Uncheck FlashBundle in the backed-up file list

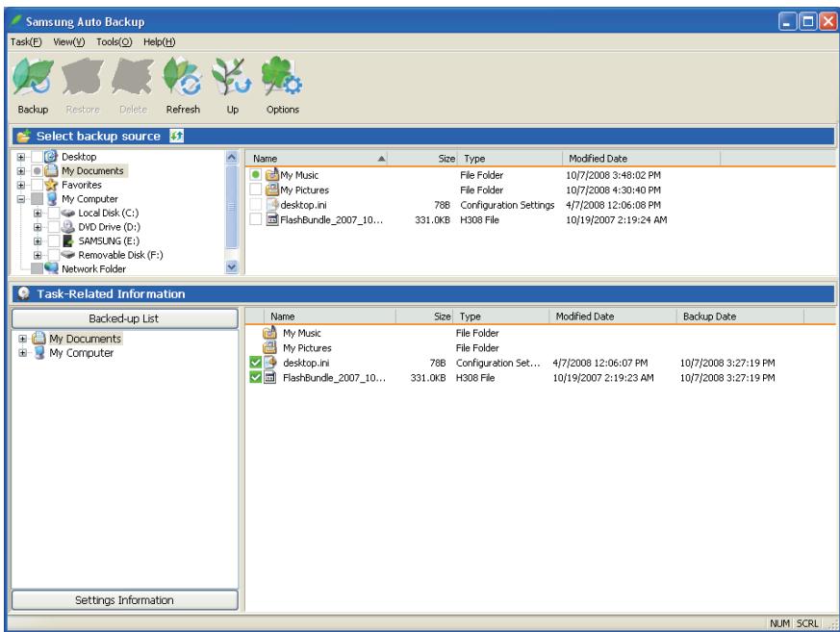(x=256, y=378)
